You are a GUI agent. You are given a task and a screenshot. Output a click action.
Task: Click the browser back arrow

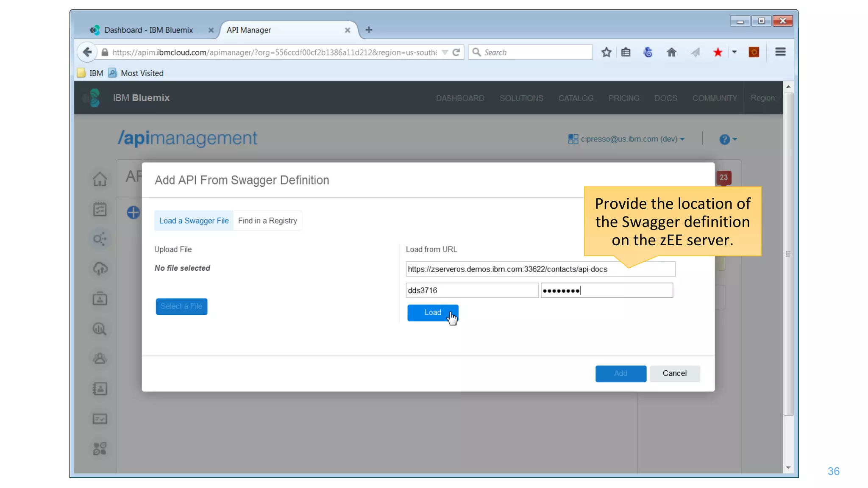[x=87, y=52]
